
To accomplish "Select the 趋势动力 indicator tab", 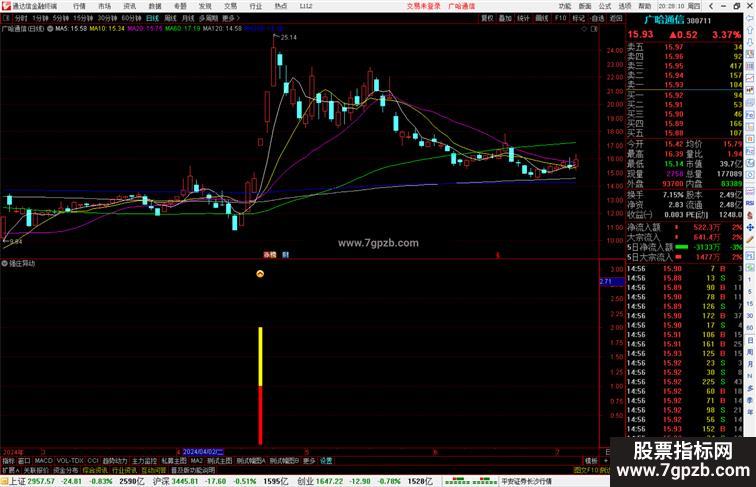I will [115, 461].
